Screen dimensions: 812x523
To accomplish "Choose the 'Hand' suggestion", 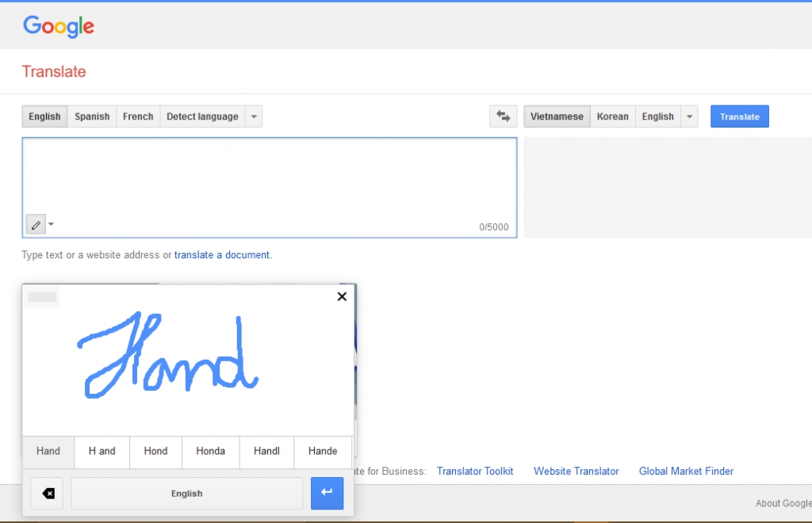I will 48,451.
